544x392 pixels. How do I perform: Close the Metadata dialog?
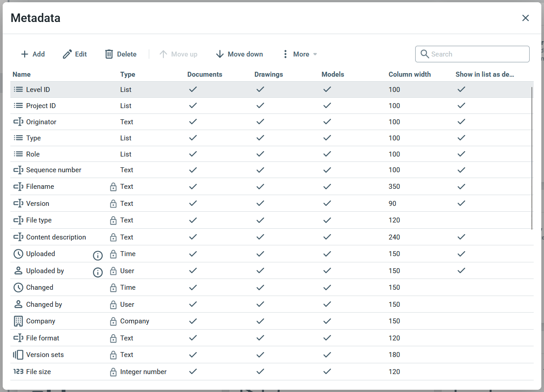click(526, 18)
